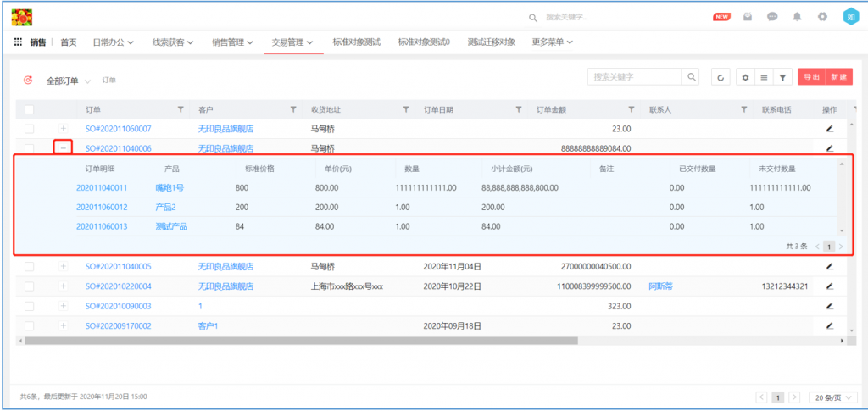The width and height of the screenshot is (868, 411).
Task: Select the checkbox for order SO#202010220004
Action: coord(30,286)
